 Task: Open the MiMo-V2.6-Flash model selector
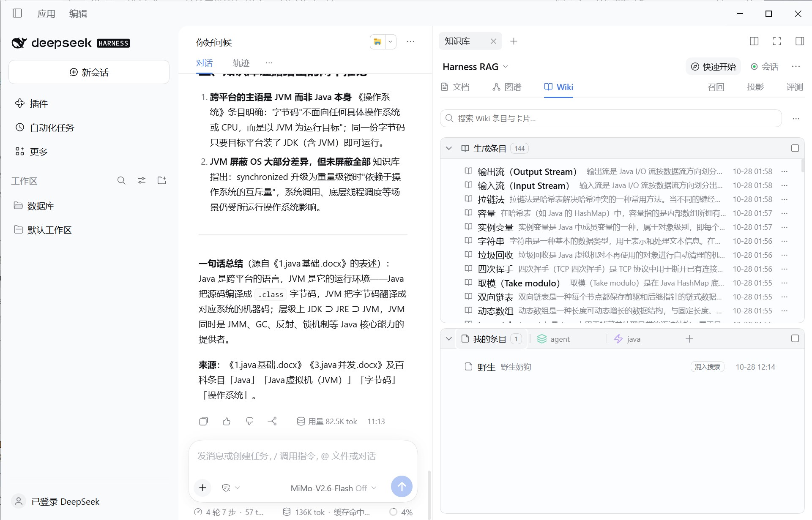click(x=333, y=488)
